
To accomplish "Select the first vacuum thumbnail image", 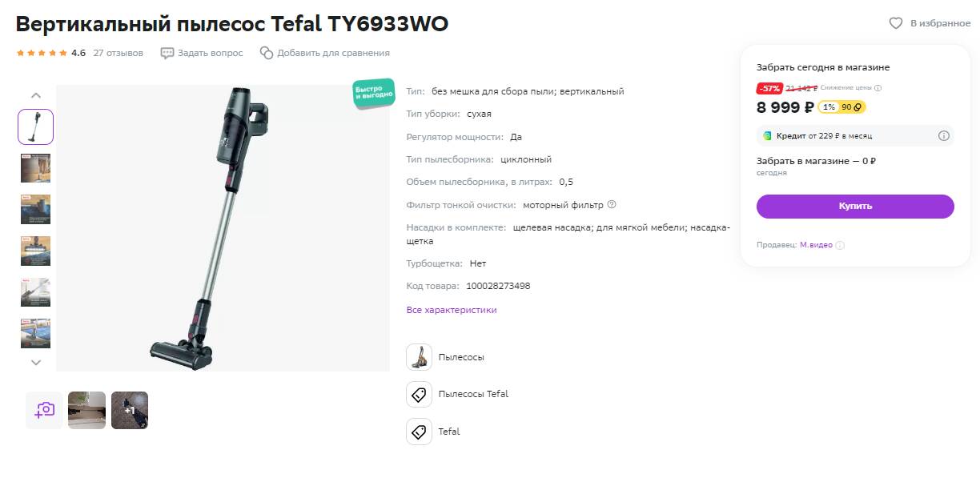I will [35, 127].
